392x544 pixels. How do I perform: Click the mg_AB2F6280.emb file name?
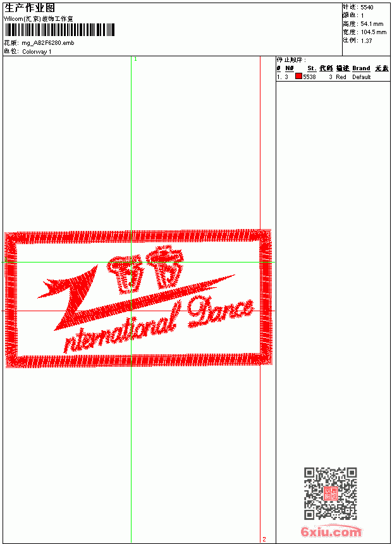point(48,43)
